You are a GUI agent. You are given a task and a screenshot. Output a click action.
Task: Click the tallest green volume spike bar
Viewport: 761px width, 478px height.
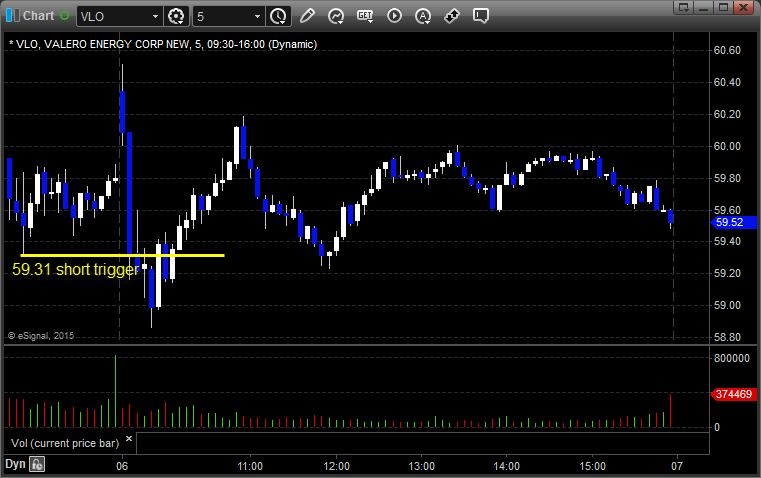(116, 391)
